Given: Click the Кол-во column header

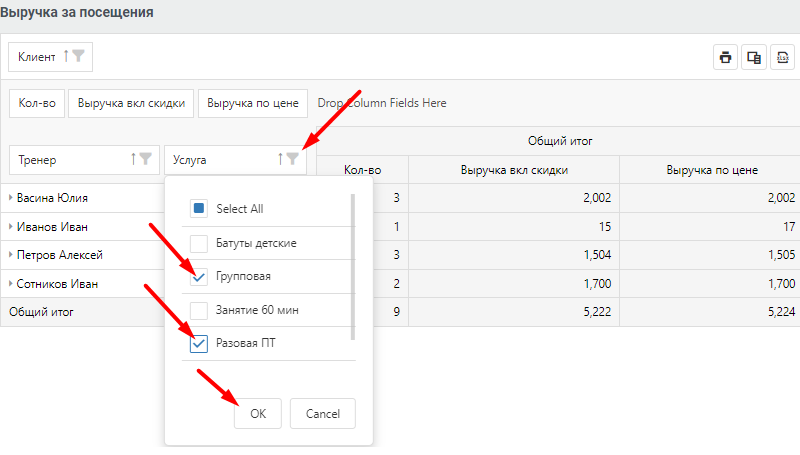Looking at the screenshot, I should [363, 170].
